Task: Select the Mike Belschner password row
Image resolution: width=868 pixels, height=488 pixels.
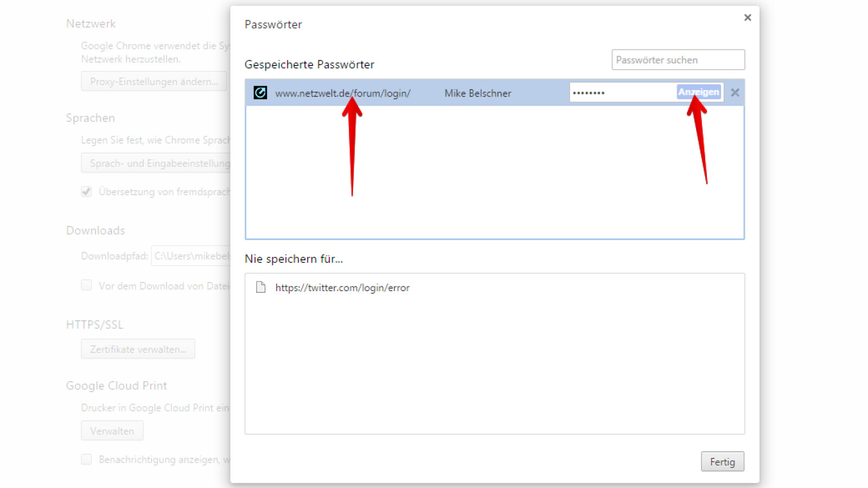Action: pyautogui.click(x=477, y=93)
